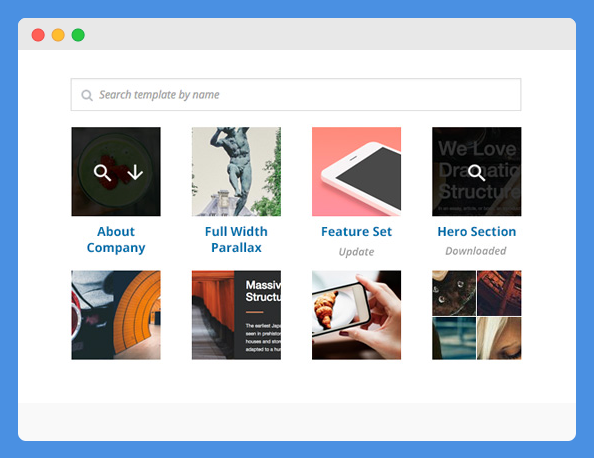Select the Massive Structure template thumbnail
Screen dimensions: 594x458
[236, 315]
